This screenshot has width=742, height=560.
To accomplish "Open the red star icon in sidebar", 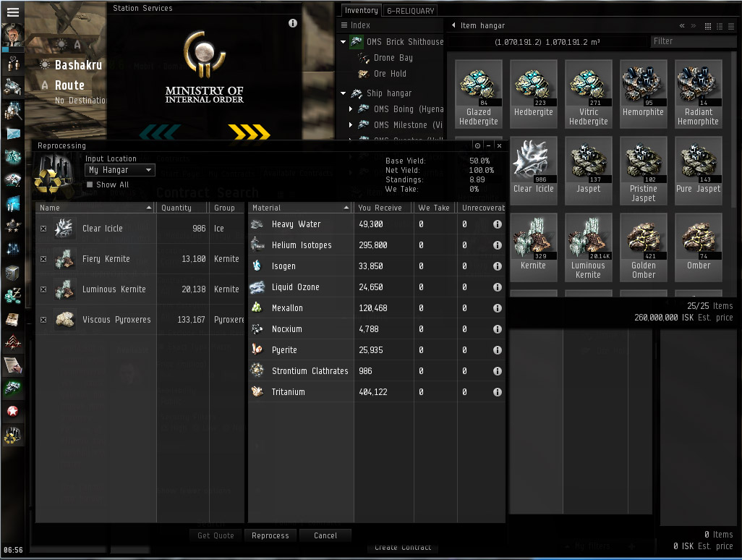I will point(13,411).
